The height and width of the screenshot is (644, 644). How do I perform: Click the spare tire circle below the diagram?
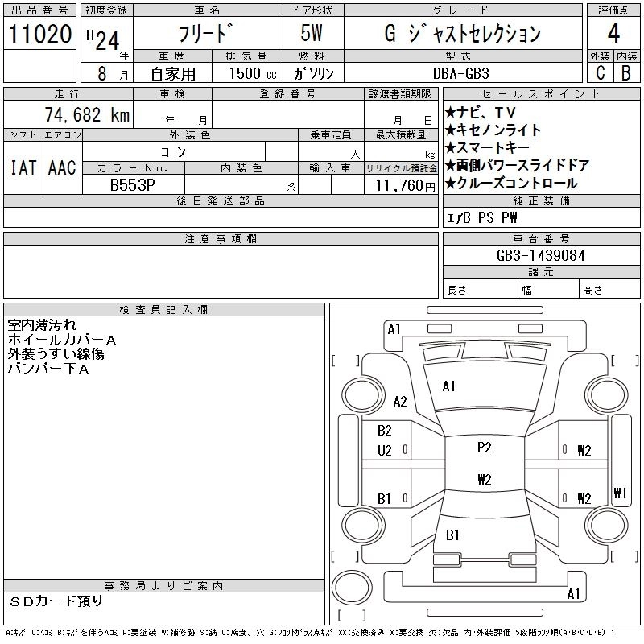tap(352, 588)
